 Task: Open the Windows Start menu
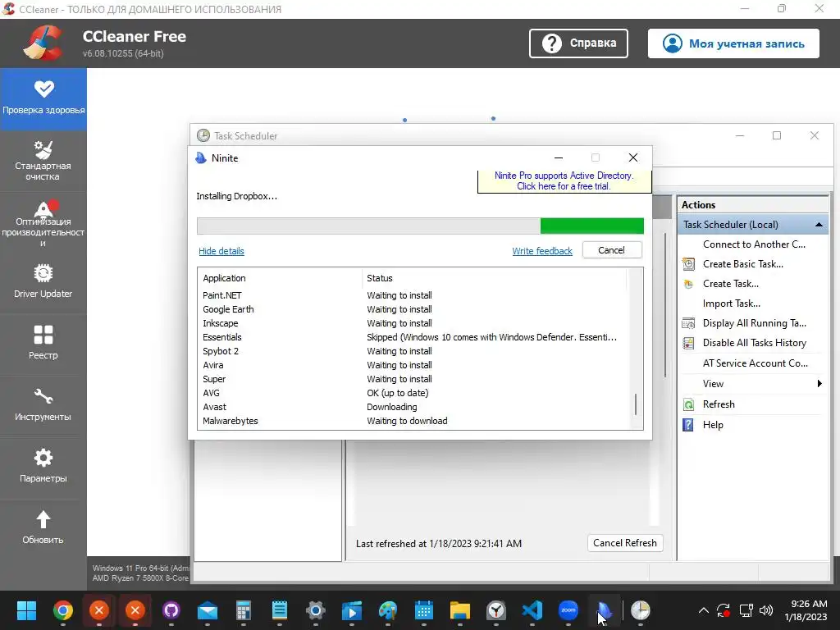26,610
